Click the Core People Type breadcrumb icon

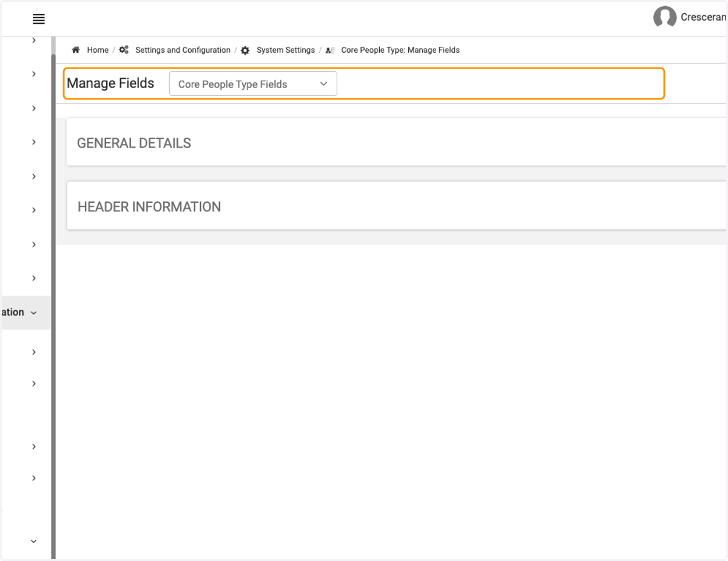coord(330,50)
